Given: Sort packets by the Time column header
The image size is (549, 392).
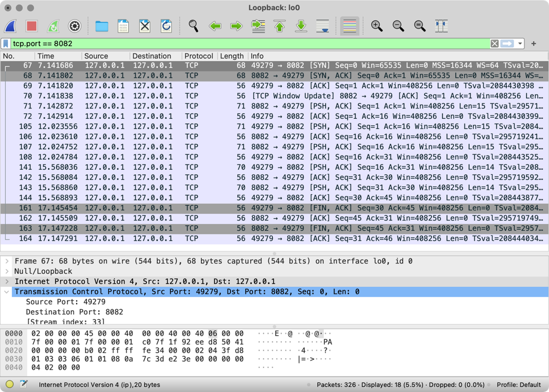Looking at the screenshot, I should [x=46, y=56].
